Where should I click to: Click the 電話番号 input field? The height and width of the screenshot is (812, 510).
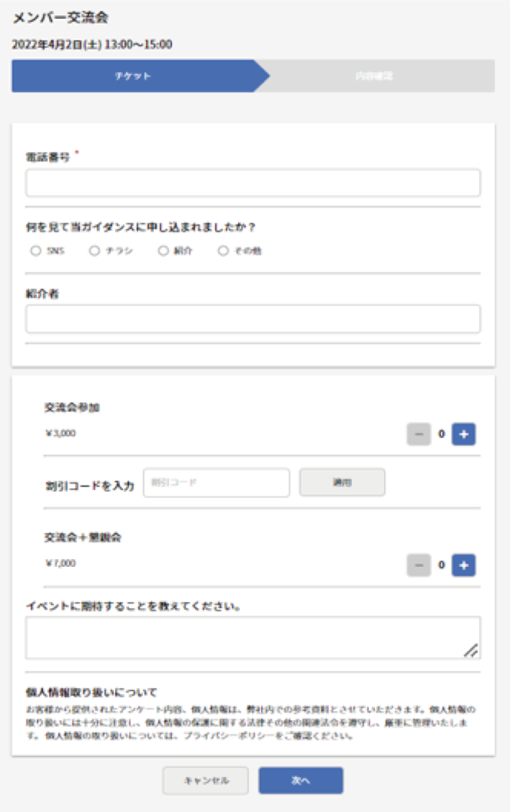(x=253, y=183)
